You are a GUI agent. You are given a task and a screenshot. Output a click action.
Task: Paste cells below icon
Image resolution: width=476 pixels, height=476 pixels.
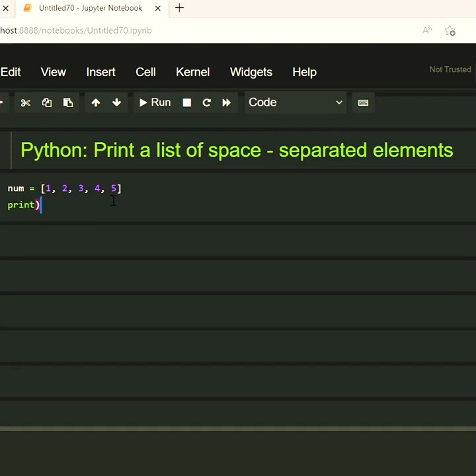coord(68,103)
